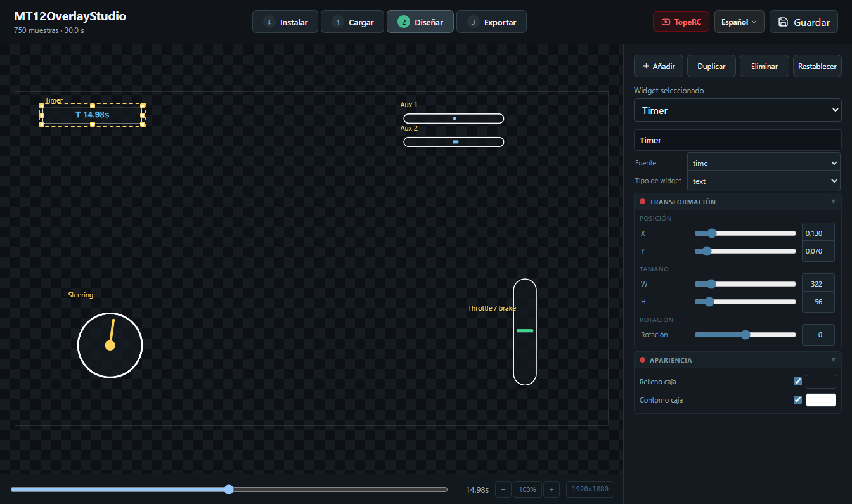Image resolution: width=852 pixels, height=504 pixels.
Task: Click the Añadir widget button
Action: (x=659, y=66)
